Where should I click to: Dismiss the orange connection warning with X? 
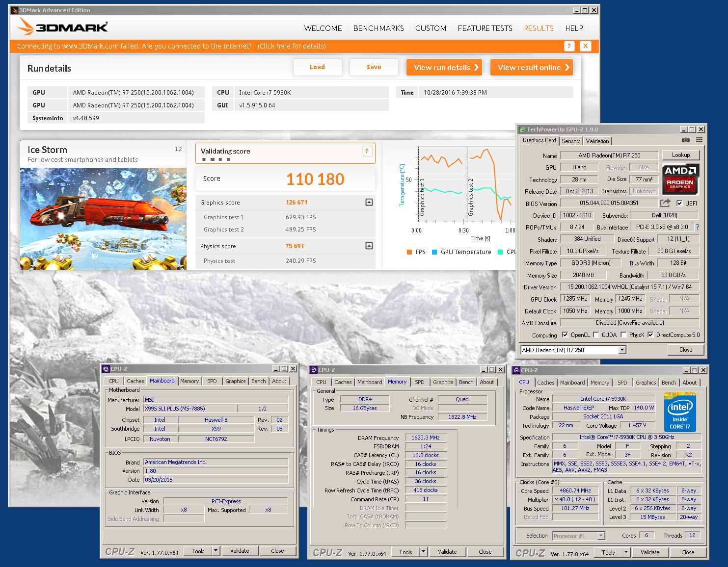[x=585, y=46]
